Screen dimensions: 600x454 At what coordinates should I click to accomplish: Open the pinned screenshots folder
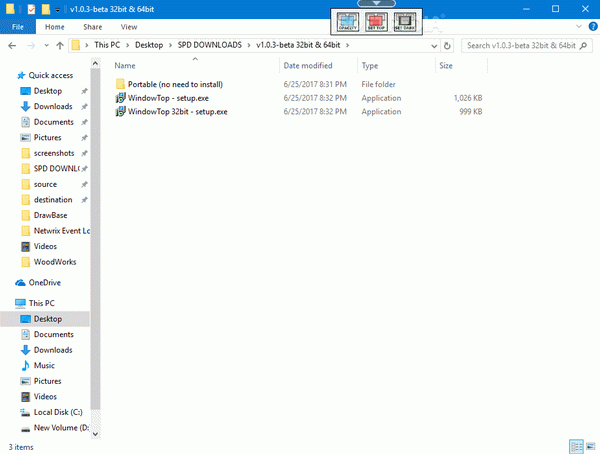(54, 153)
